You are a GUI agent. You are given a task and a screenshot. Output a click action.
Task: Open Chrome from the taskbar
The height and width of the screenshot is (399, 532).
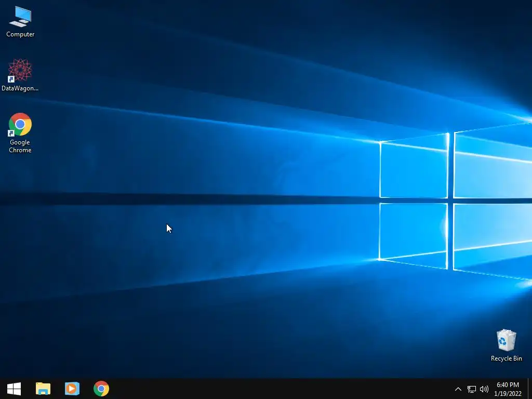(101, 389)
